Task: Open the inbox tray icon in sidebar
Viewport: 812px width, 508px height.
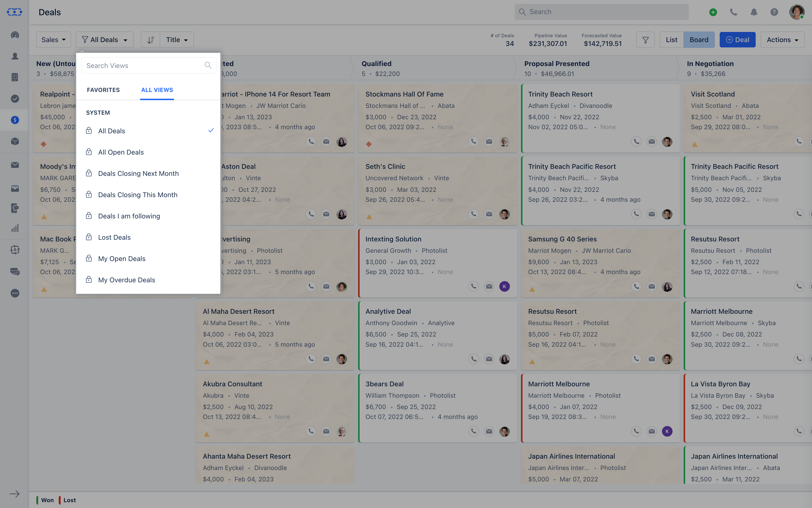Action: point(15,188)
